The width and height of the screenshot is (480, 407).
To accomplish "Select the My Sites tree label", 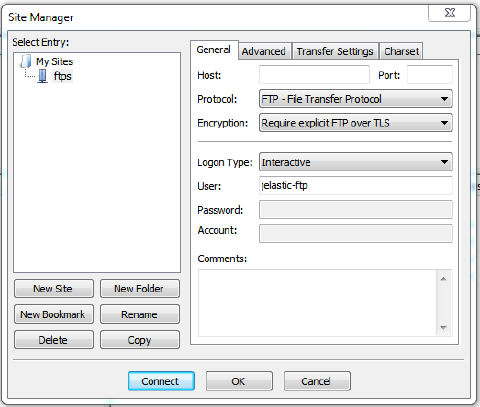I will coord(54,62).
